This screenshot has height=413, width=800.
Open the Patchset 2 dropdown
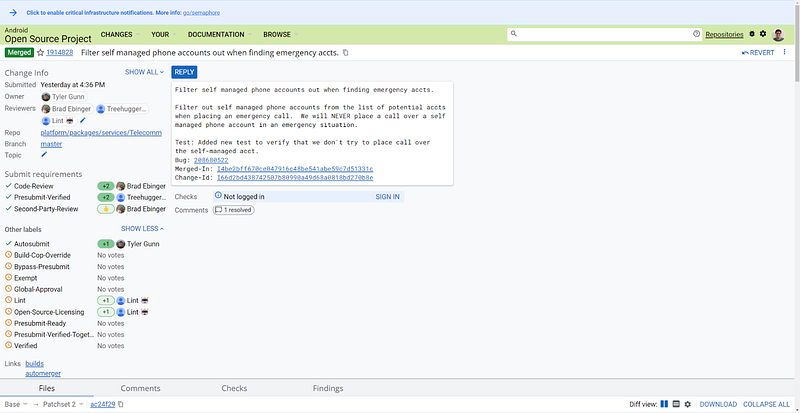pos(64,404)
